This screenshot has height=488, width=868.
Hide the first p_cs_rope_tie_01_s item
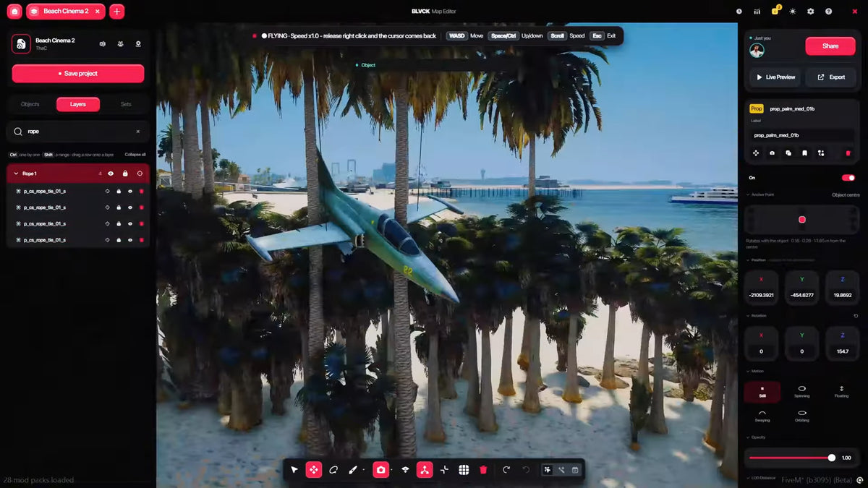(x=130, y=192)
